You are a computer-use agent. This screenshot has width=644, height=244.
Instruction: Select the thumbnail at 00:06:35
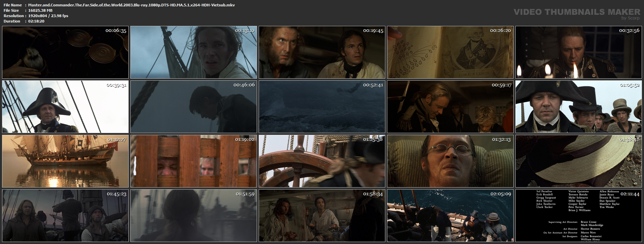click(65, 52)
